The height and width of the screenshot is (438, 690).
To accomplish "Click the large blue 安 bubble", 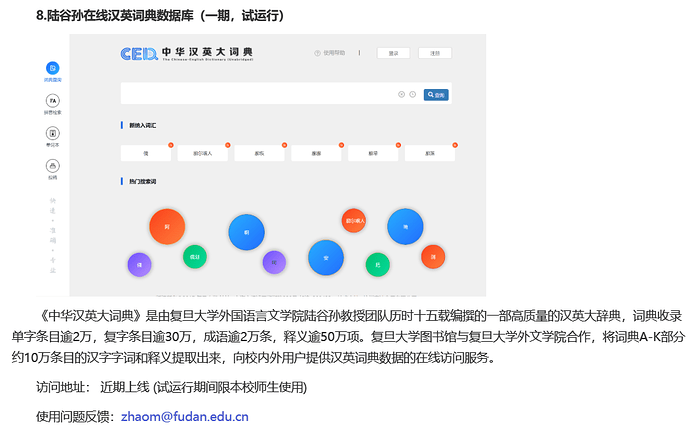I will [x=326, y=257].
